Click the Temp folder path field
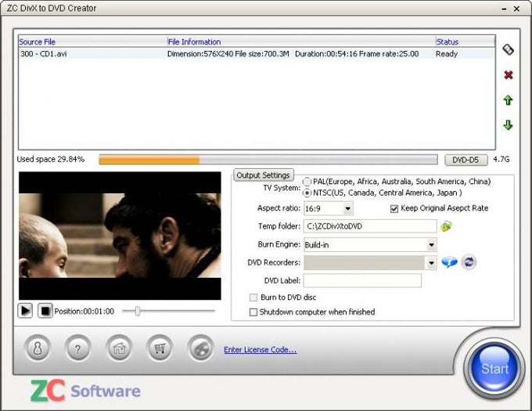 [370, 226]
